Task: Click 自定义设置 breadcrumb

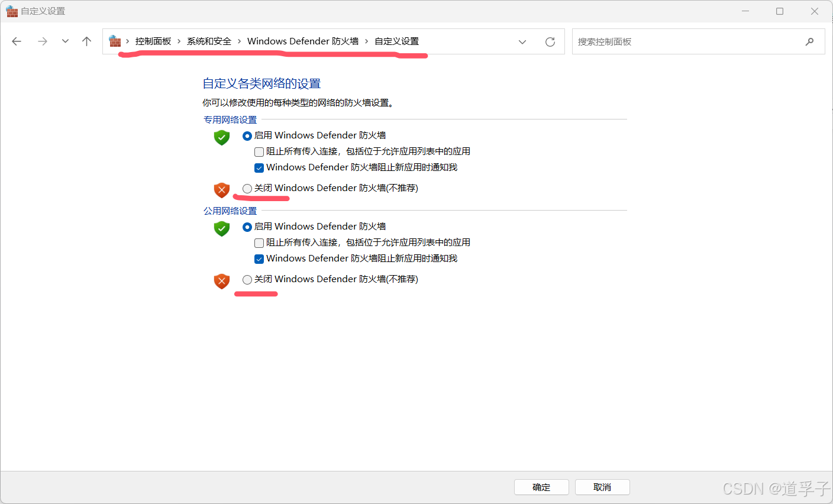Action: tap(396, 41)
